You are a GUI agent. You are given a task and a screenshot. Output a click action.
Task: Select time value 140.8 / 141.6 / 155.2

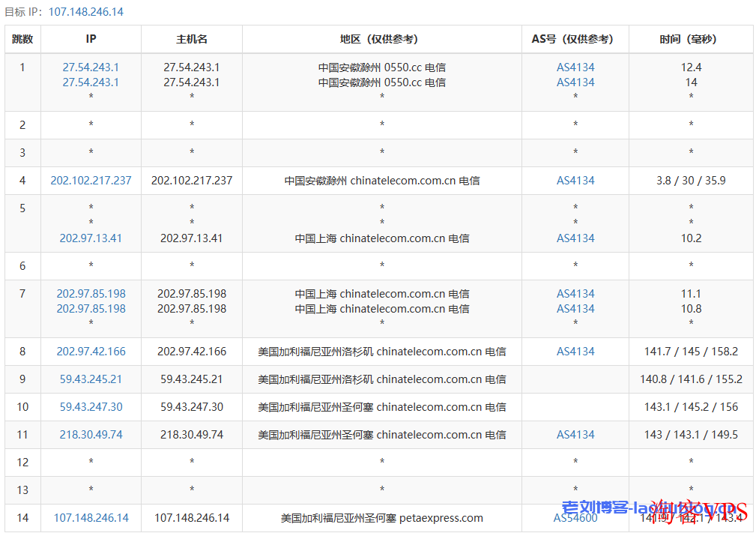point(691,379)
